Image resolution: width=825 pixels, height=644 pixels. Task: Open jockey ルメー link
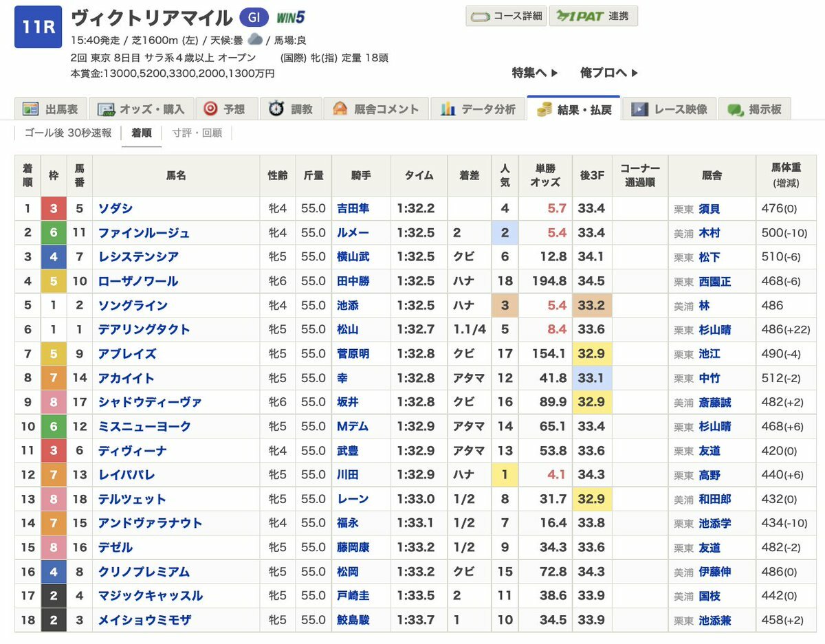tap(353, 233)
